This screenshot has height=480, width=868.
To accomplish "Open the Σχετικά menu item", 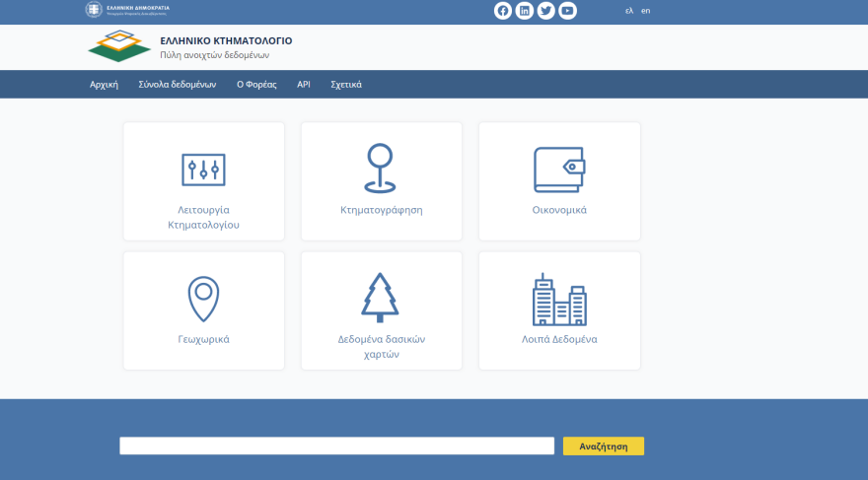I will (346, 85).
